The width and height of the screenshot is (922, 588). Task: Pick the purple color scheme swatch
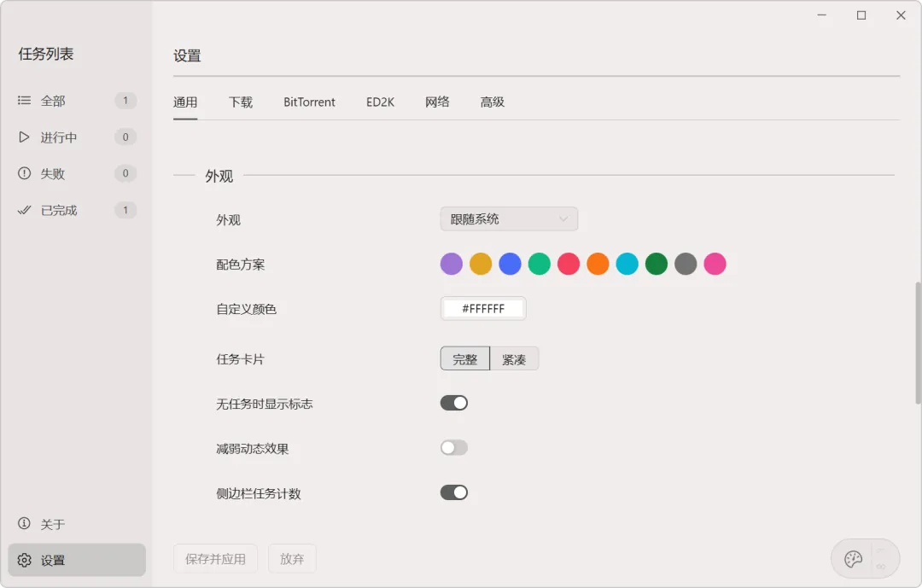pos(452,264)
